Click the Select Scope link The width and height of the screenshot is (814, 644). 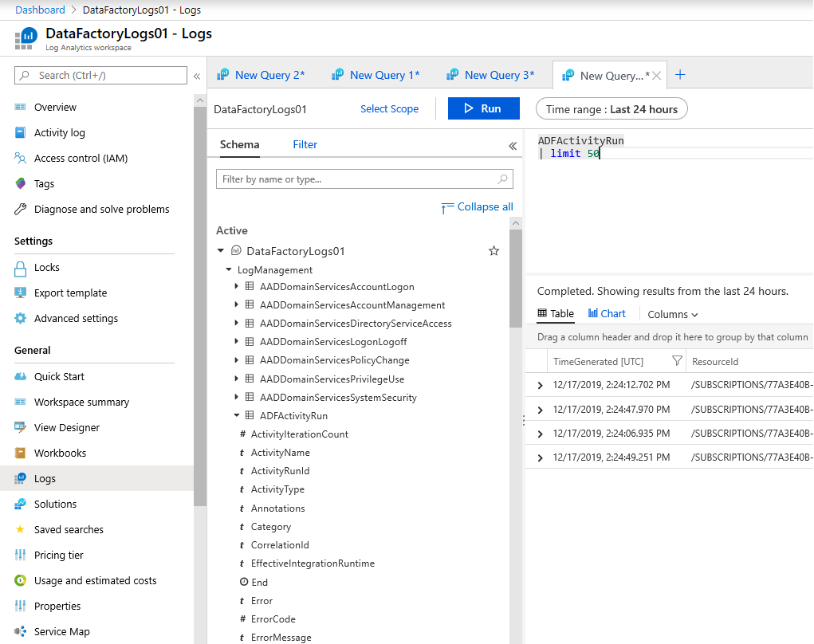[x=389, y=109]
